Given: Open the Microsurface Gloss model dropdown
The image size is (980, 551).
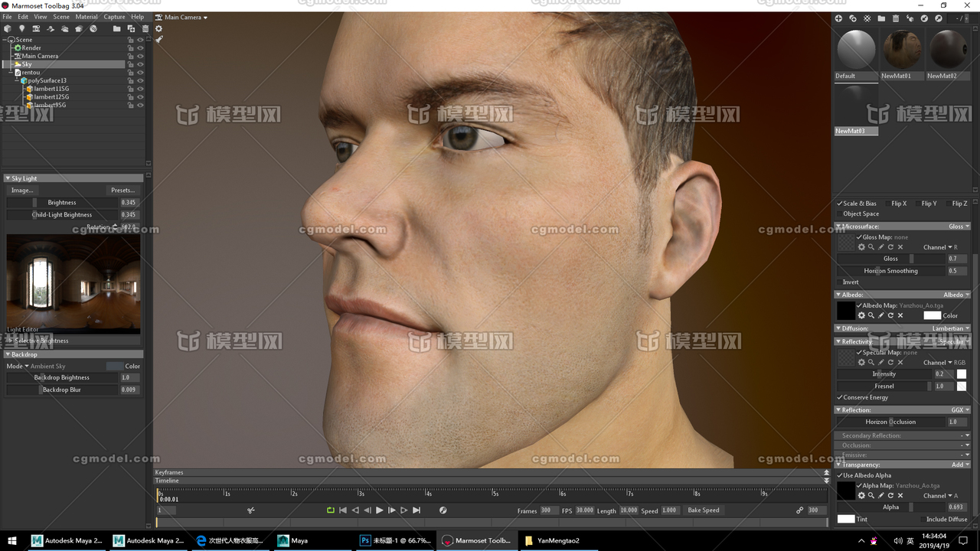Looking at the screenshot, I should click(959, 227).
